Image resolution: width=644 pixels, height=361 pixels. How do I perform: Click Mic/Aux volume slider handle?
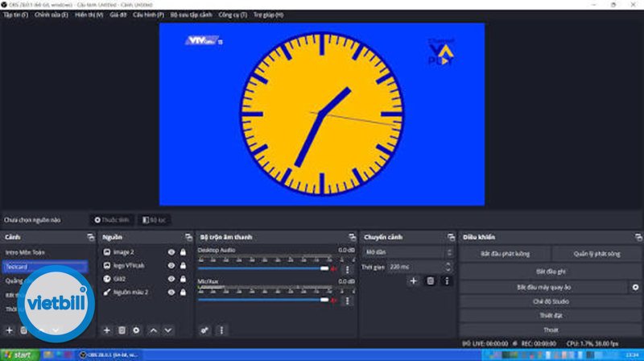click(x=324, y=300)
